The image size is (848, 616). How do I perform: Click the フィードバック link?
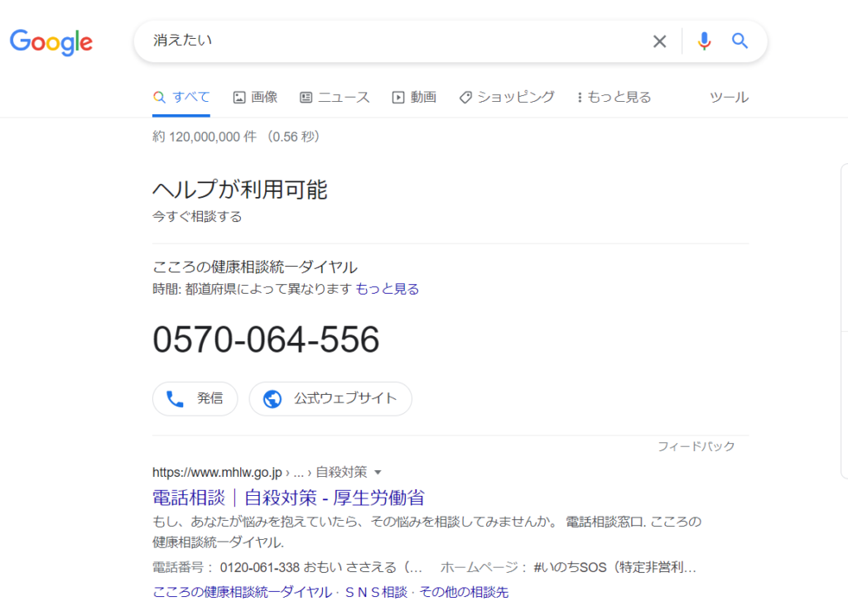(696, 447)
